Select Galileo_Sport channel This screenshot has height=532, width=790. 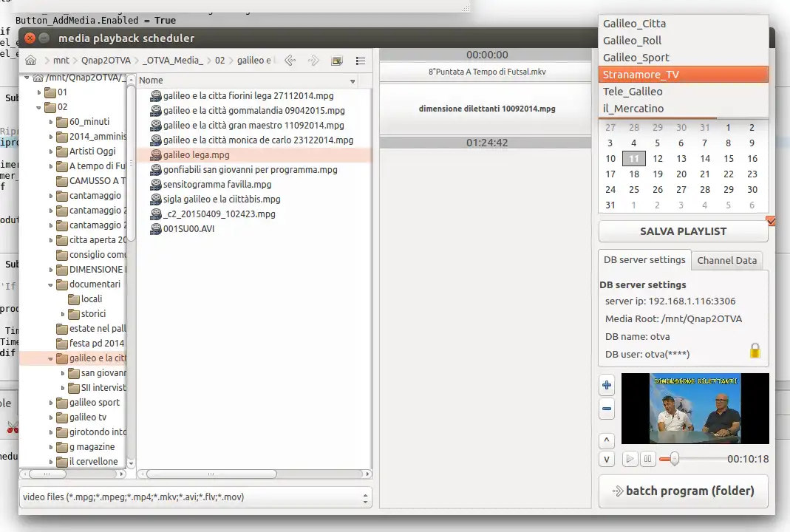tap(683, 58)
